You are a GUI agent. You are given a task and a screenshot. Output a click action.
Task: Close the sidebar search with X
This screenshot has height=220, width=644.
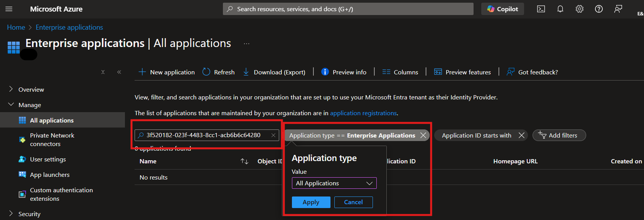(x=103, y=72)
